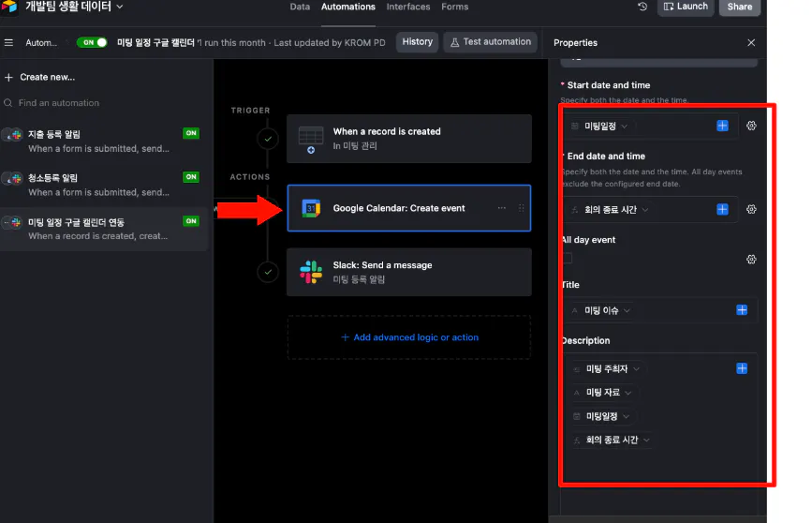The image size is (812, 523).
Task: Click the icon of 지출 등록 알림 automation
Action: pyautogui.click(x=13, y=135)
